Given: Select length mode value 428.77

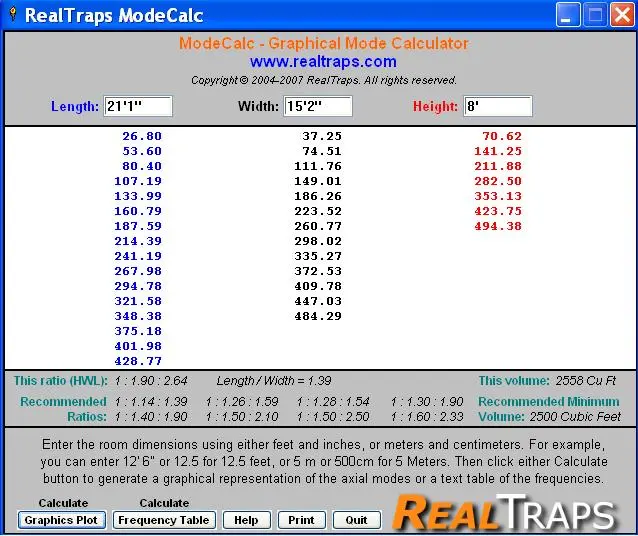Looking at the screenshot, I should [x=138, y=361].
